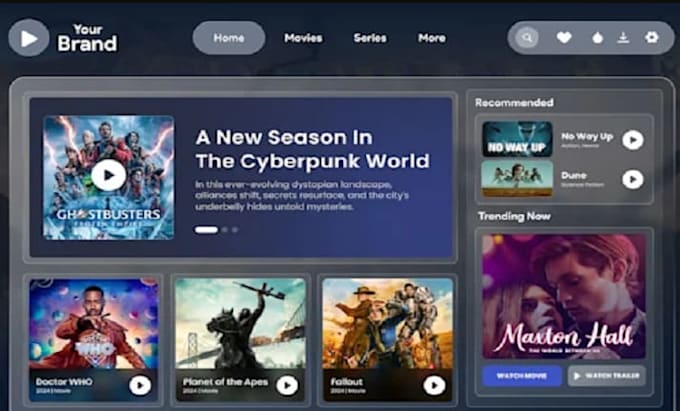Play Dune from Recommended list
Screen dimensions: 680x411
(633, 179)
